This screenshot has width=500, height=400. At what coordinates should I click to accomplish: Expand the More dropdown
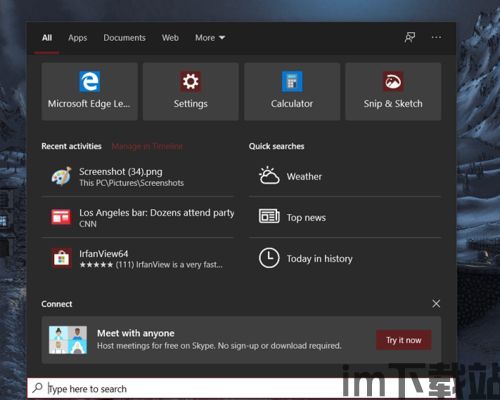click(x=210, y=38)
